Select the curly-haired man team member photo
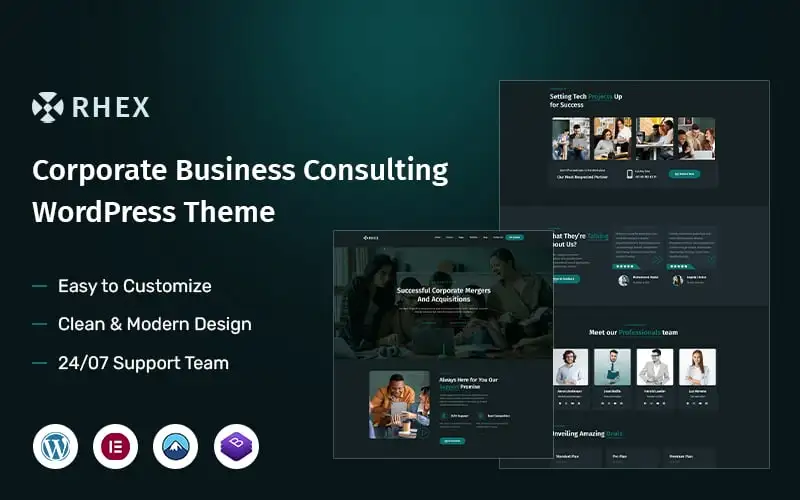Viewport: 800px width, 500px height. click(570, 367)
